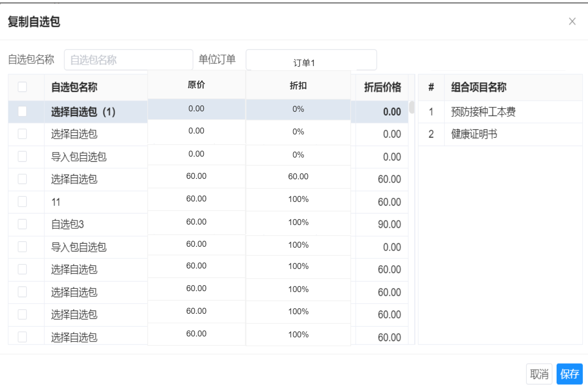This screenshot has width=588, height=391.
Task: Click the package list vertical scrollbar thumb
Action: coord(412,107)
